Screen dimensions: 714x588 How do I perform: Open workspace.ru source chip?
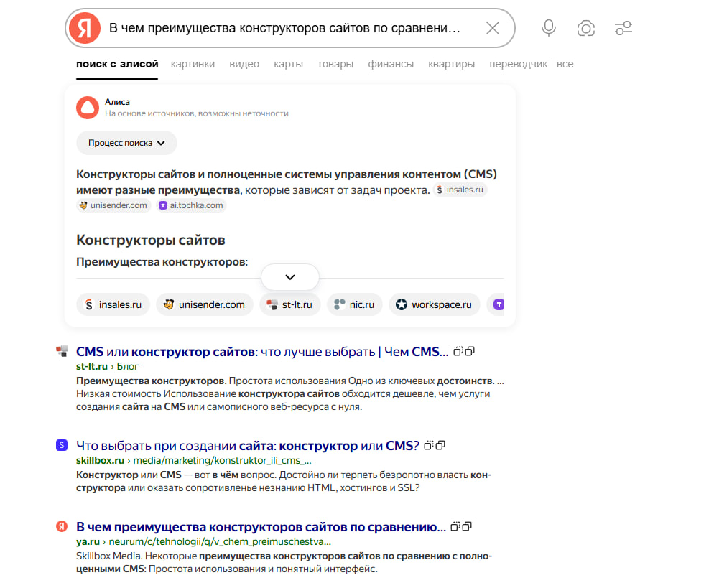tap(435, 304)
